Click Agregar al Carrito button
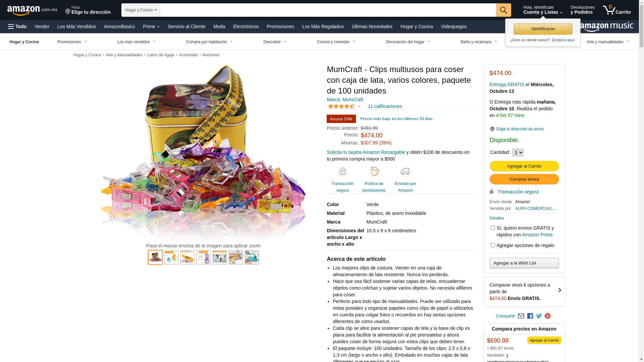 click(524, 166)
